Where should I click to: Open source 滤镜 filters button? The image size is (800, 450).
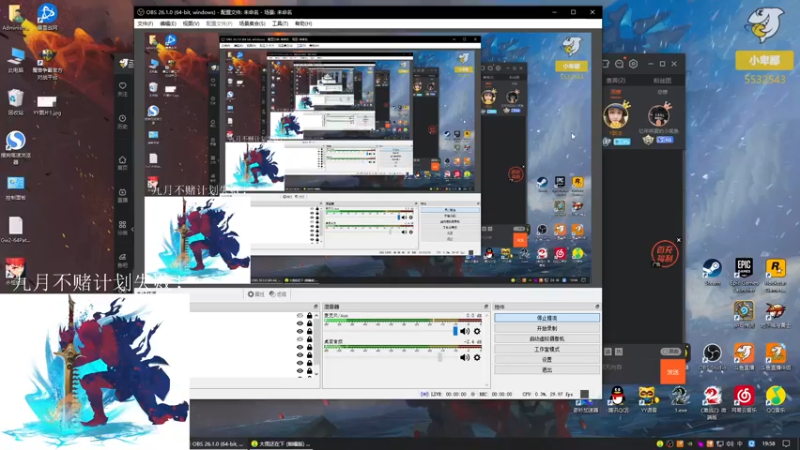point(278,294)
